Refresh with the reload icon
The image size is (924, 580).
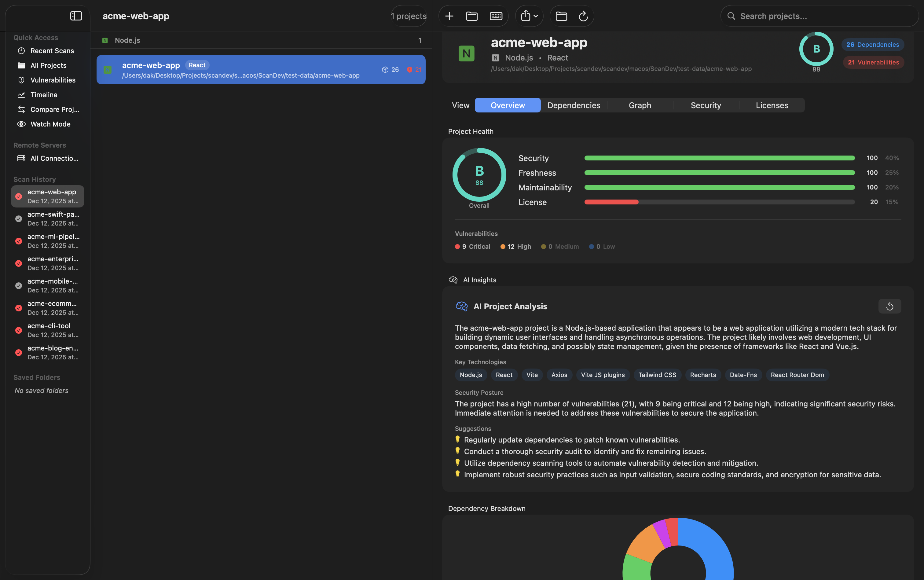[583, 16]
